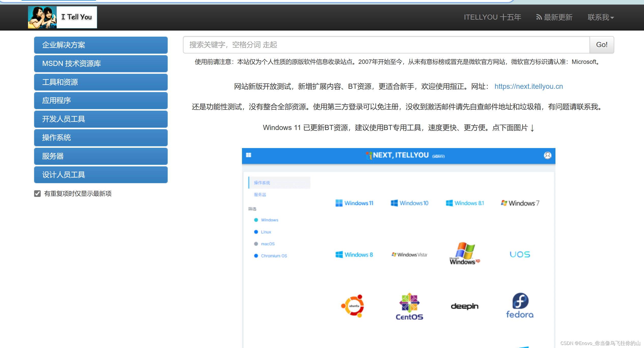The width and height of the screenshot is (644, 348).
Task: Click the user avatar icon in preview header
Action: click(548, 155)
